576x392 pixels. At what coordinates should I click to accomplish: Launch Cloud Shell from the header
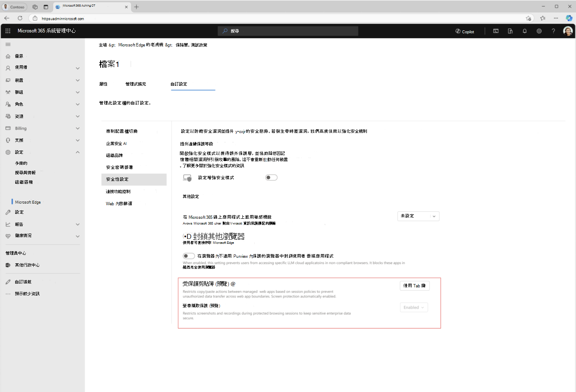pos(496,31)
